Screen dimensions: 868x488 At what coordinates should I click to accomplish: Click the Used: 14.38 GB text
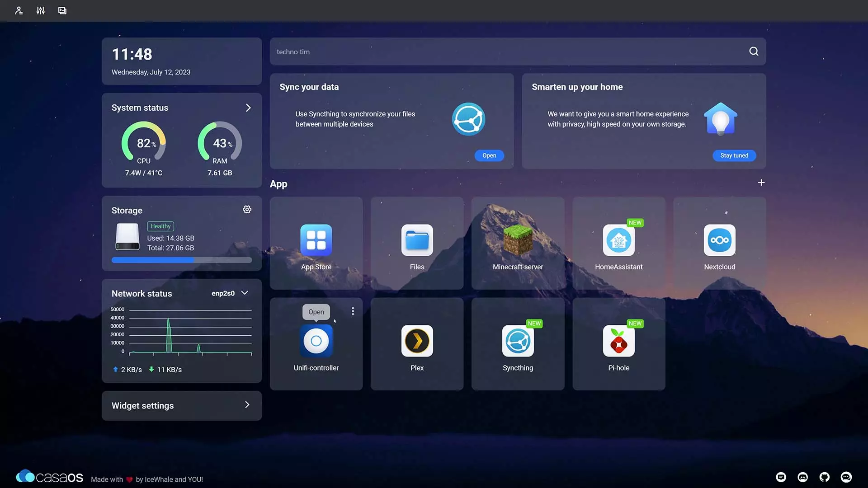(170, 238)
